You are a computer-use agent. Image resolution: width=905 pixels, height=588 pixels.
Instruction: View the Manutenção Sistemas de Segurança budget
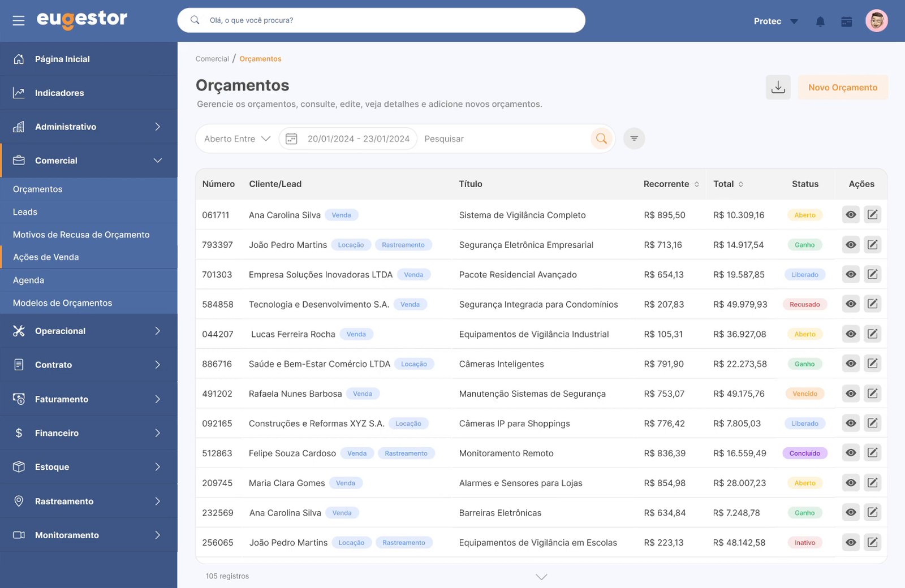click(851, 394)
